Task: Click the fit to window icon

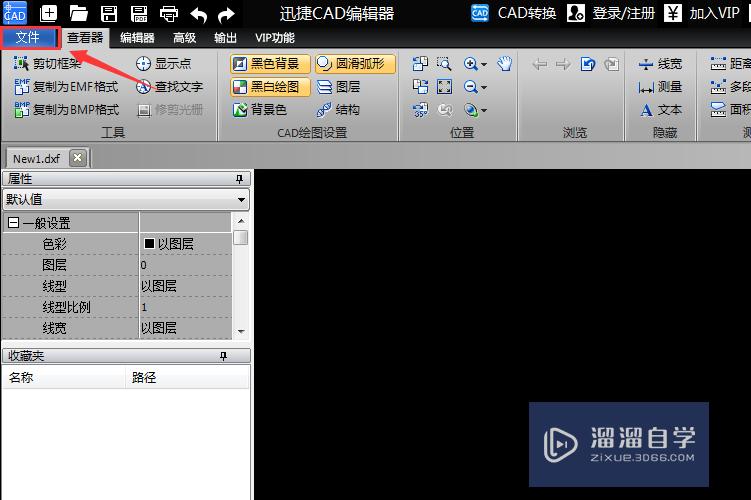Action: 444,87
